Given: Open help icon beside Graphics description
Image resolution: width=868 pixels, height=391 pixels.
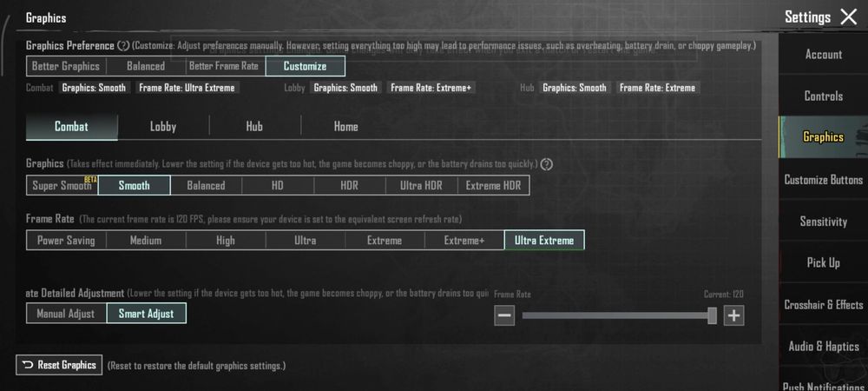Looking at the screenshot, I should click(546, 164).
